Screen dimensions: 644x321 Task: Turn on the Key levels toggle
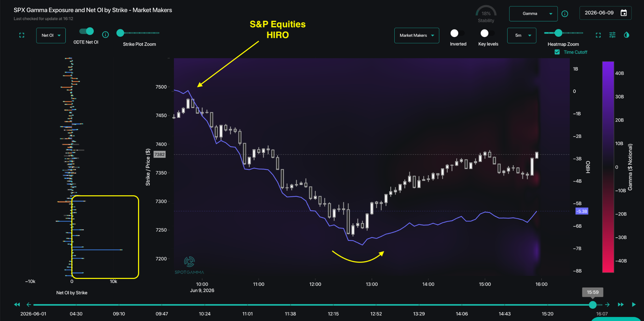[x=487, y=33]
